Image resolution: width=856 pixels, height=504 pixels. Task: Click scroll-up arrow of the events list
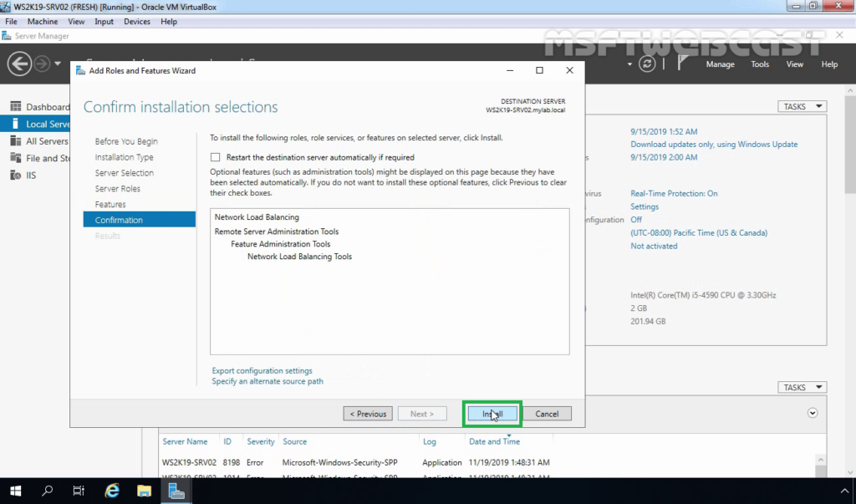click(x=821, y=460)
